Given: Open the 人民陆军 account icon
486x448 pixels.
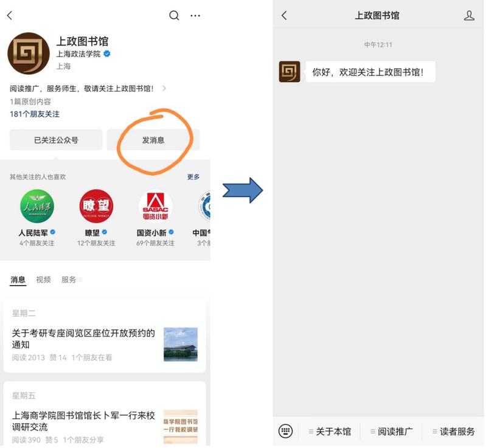Looking at the screenshot, I should pos(37,206).
